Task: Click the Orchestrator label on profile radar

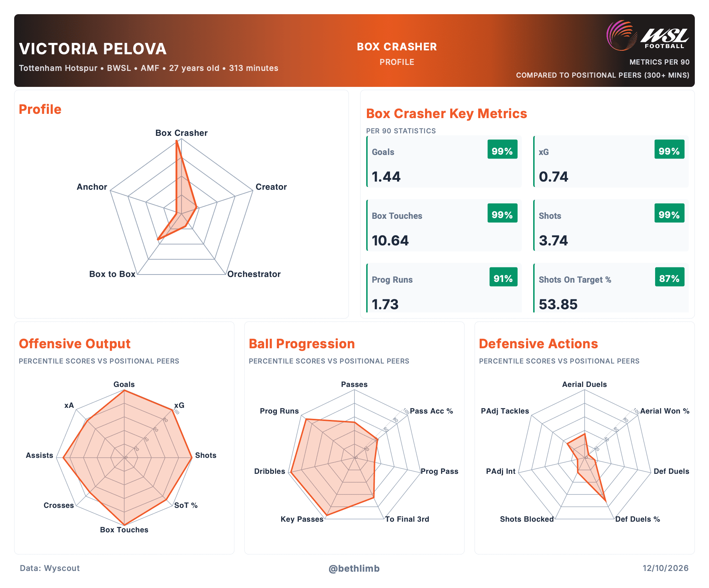Action: click(x=254, y=274)
